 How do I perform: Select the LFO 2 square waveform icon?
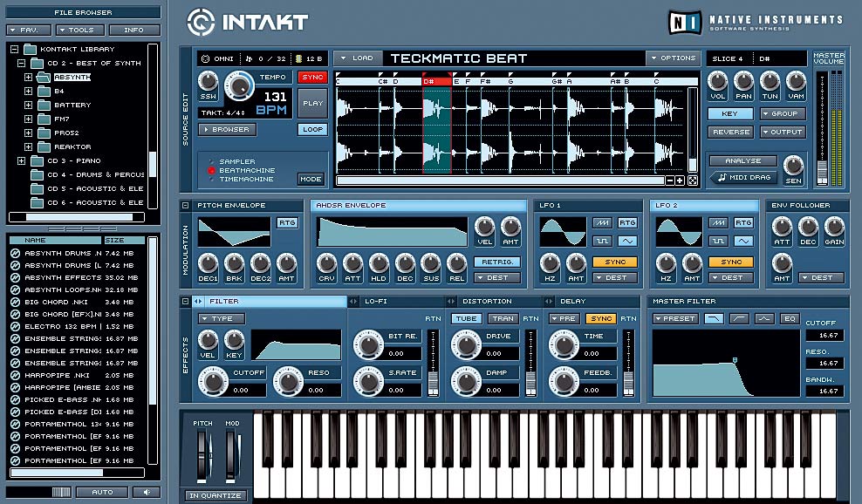pyautogui.click(x=719, y=241)
